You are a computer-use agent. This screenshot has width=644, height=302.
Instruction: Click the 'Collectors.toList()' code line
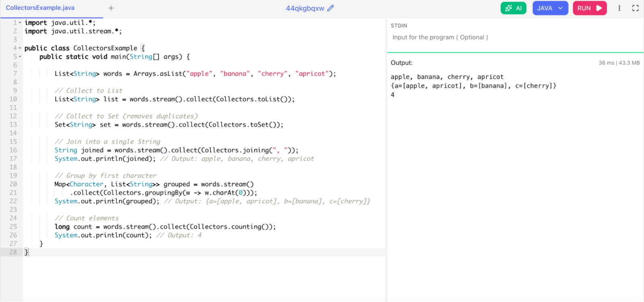point(174,99)
